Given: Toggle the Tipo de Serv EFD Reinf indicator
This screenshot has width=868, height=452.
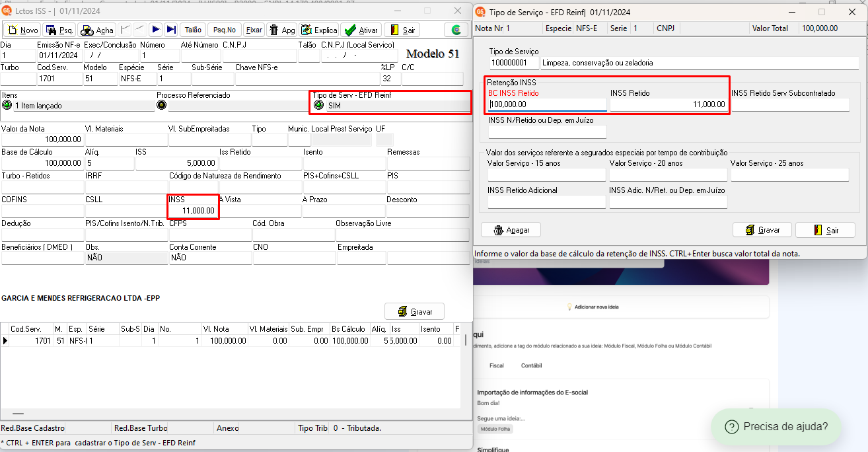Looking at the screenshot, I should click(x=318, y=105).
